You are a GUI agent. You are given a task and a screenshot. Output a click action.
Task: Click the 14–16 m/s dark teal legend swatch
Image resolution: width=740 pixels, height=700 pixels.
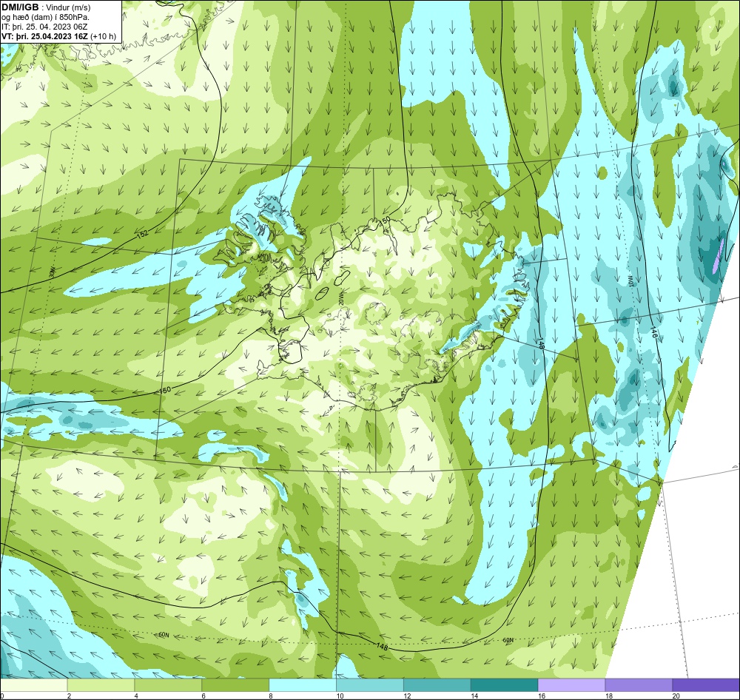[505, 684]
